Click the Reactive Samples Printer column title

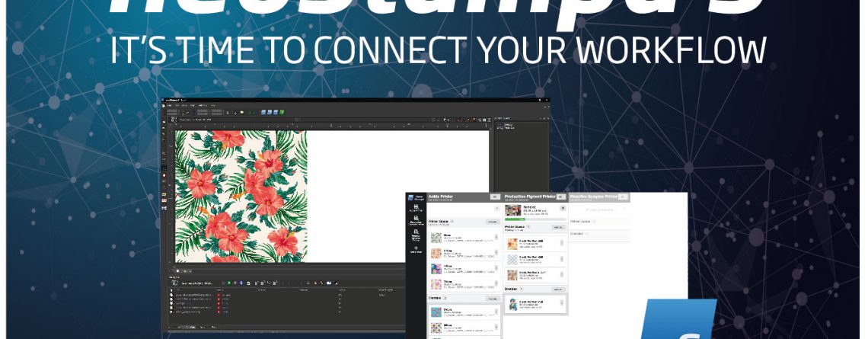point(593,196)
